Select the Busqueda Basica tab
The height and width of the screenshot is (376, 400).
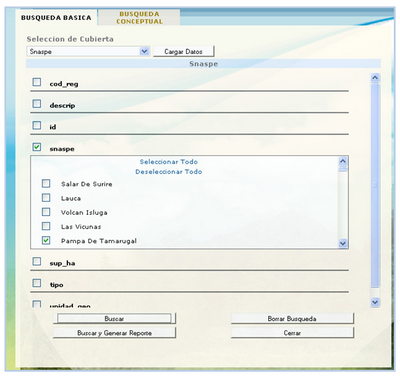click(56, 18)
